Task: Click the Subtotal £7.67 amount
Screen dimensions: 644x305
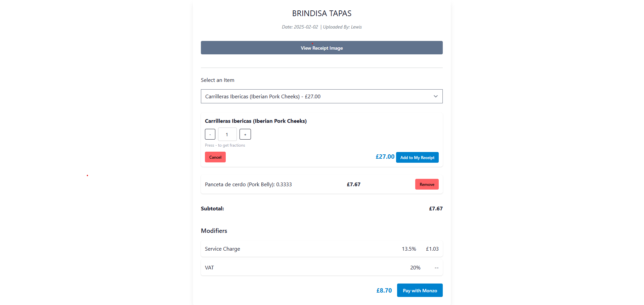Action: (436, 209)
